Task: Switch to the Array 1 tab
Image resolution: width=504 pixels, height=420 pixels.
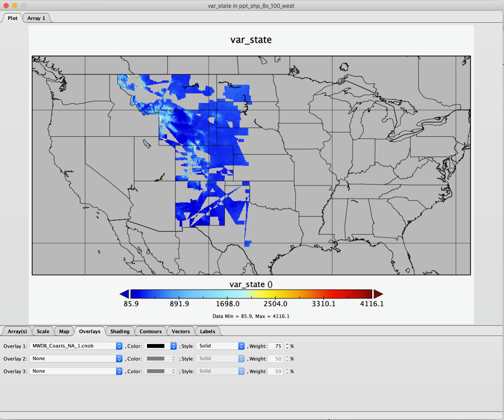Action: click(x=36, y=18)
